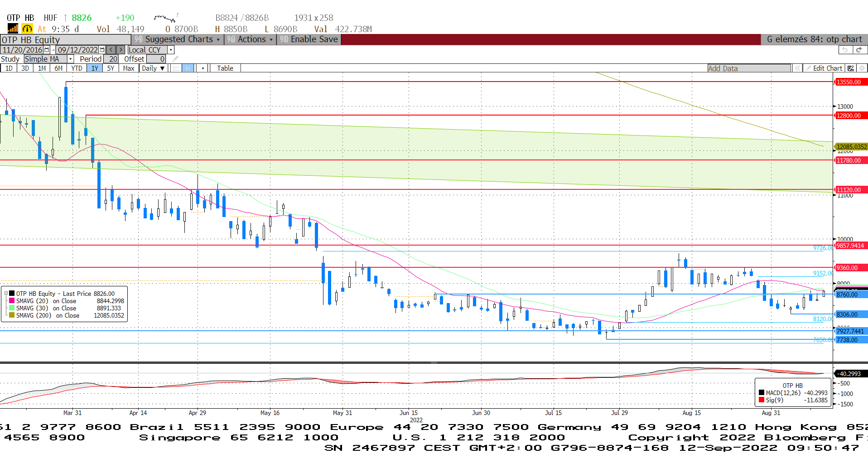868x473 pixels.
Task: Click the 7738.00 blue price level label
Action: click(850, 340)
